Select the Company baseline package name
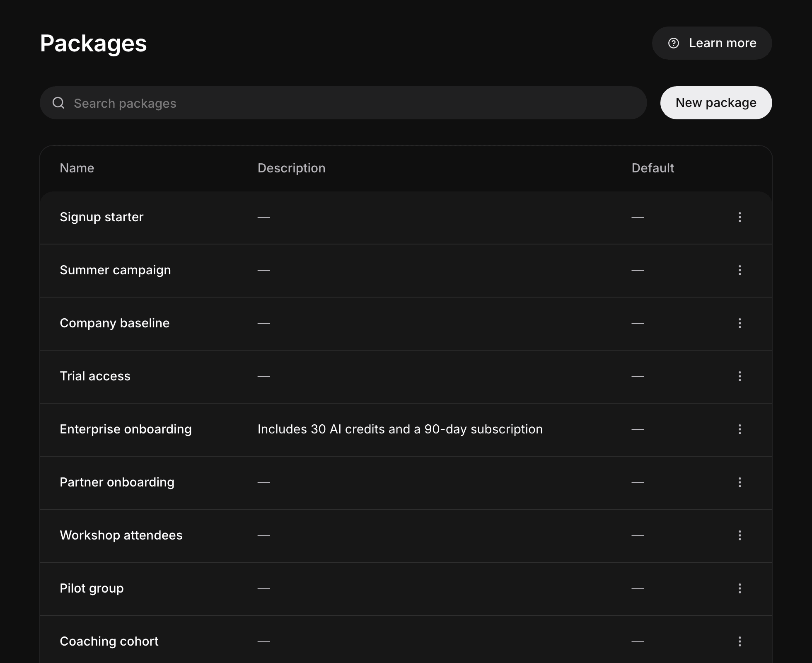Screen dimensions: 812x663 click(x=115, y=323)
